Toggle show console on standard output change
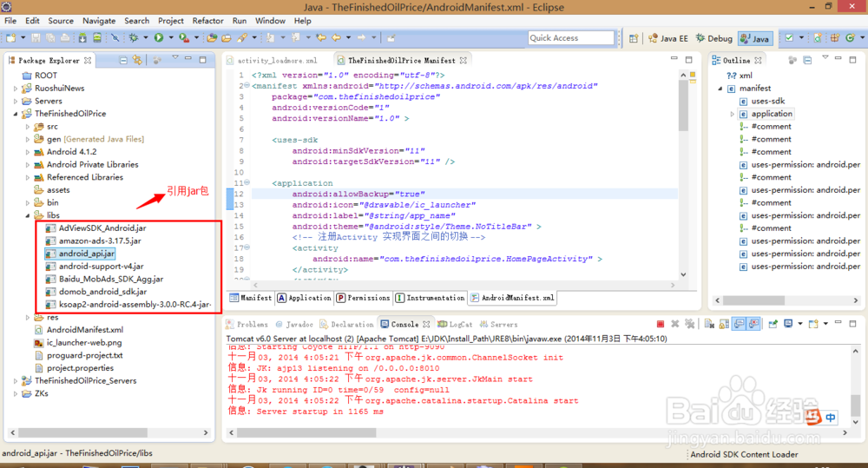Viewport: 868px width, 468px height. click(x=739, y=324)
